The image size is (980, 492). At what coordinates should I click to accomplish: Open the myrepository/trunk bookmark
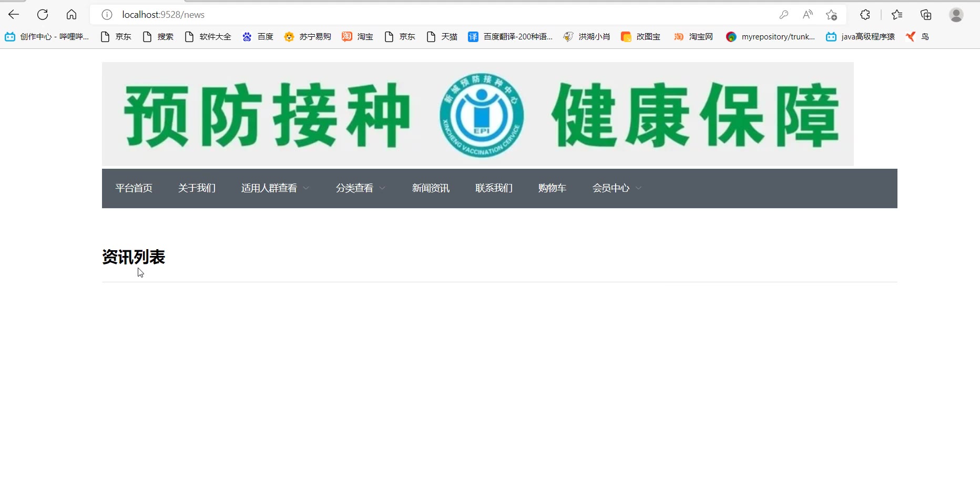pos(770,37)
